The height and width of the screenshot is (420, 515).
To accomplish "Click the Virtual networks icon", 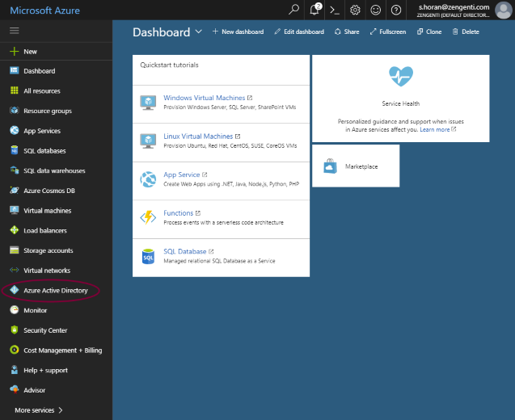I will [14, 270].
